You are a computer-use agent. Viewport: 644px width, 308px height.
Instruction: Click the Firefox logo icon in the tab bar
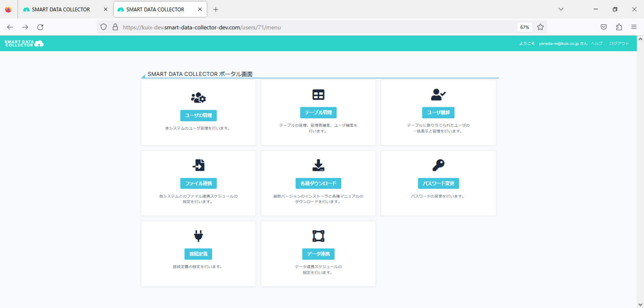pyautogui.click(x=8, y=9)
